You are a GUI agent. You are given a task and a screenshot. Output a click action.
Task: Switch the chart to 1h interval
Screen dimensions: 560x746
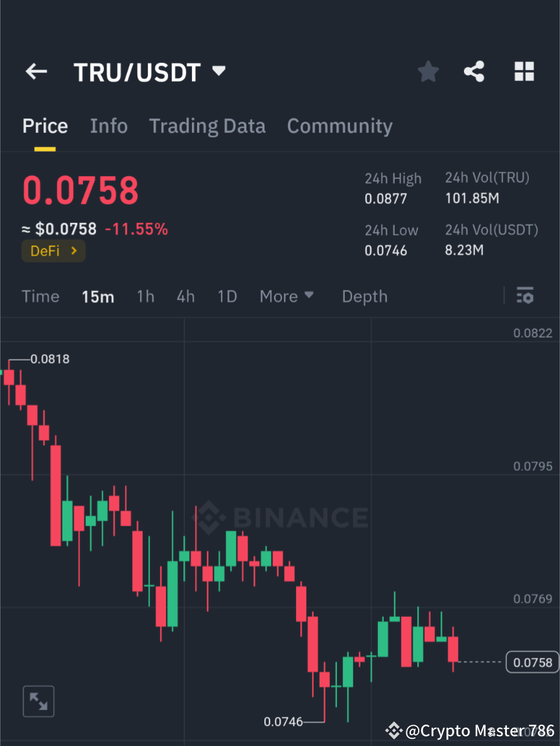(145, 296)
